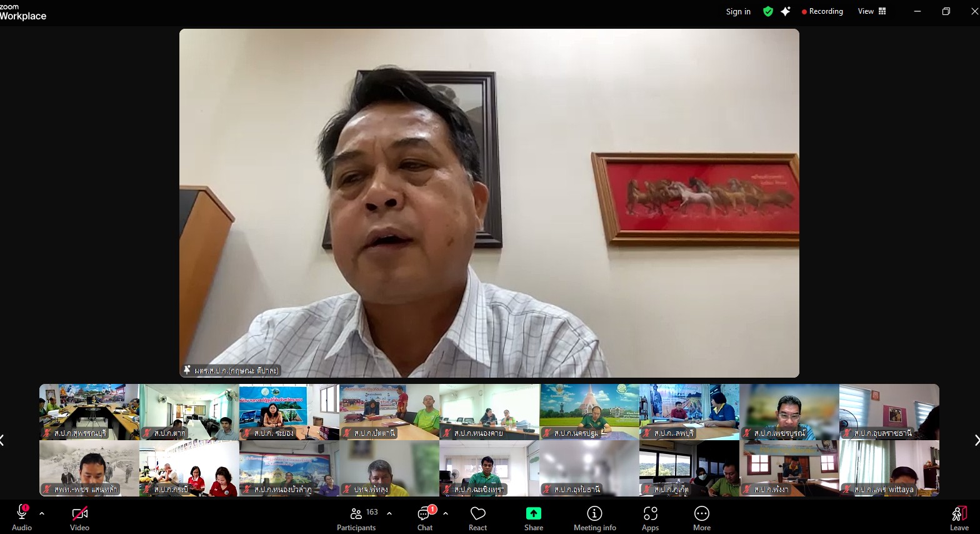
Task: Leave the meeting
Action: 959,518
